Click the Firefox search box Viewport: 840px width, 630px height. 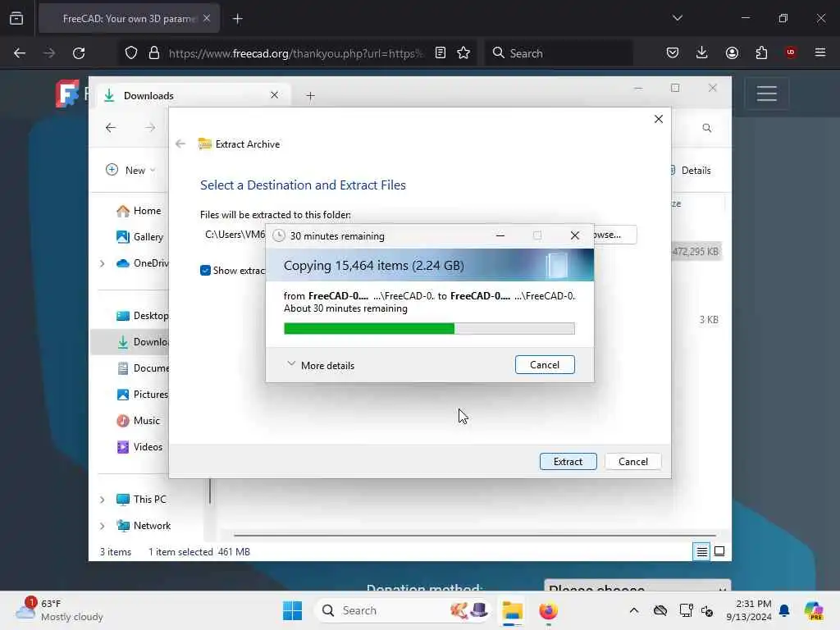click(x=559, y=53)
